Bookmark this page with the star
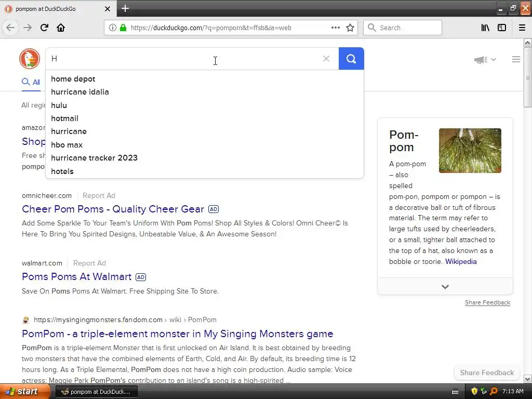This screenshot has height=399, width=532. click(x=350, y=28)
